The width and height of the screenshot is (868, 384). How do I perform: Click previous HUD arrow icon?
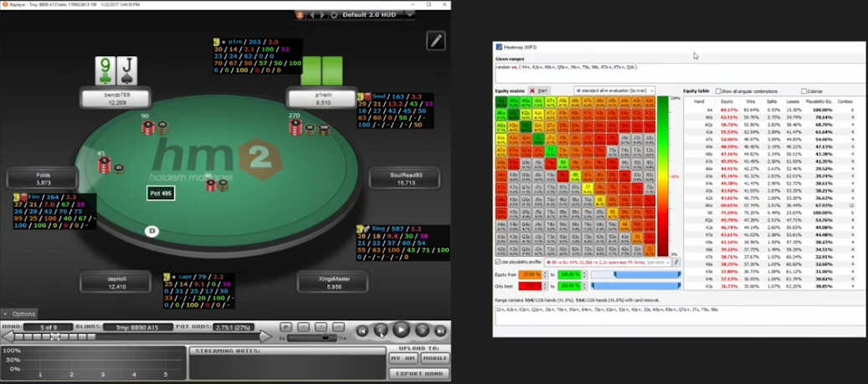pos(311,15)
